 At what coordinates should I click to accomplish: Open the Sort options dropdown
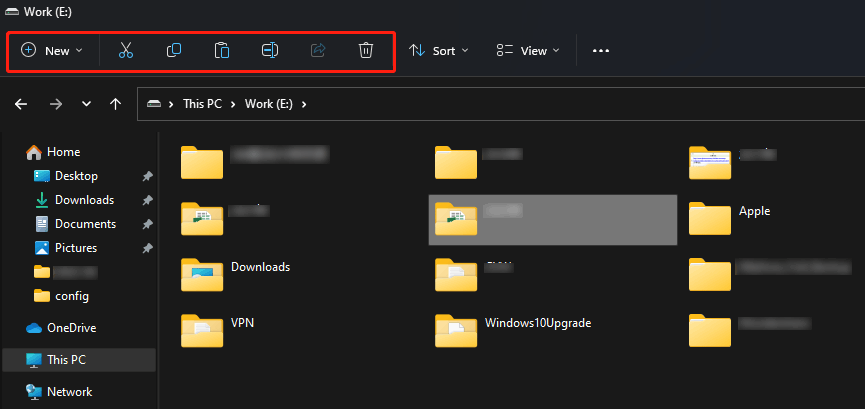click(439, 51)
